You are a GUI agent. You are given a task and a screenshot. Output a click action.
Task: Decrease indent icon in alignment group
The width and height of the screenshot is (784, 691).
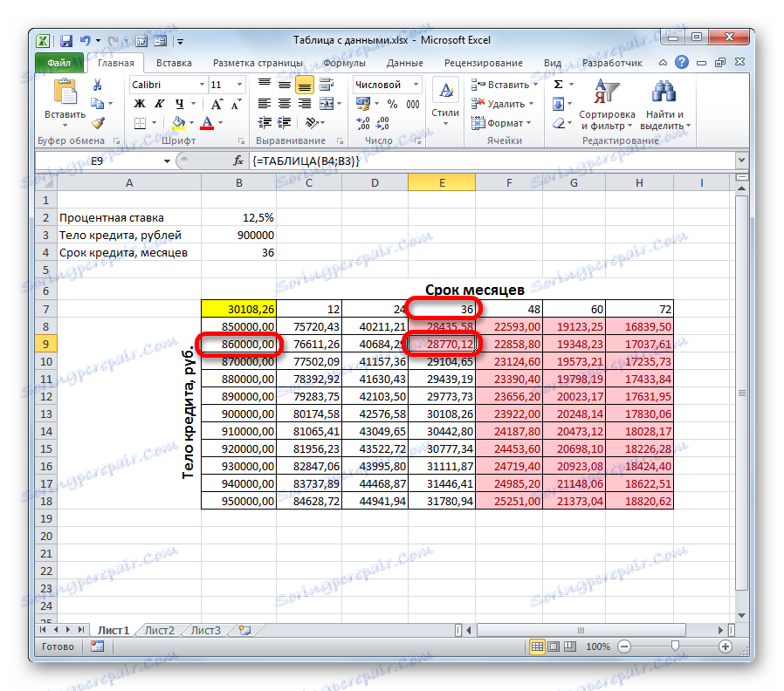pyautogui.click(x=265, y=122)
